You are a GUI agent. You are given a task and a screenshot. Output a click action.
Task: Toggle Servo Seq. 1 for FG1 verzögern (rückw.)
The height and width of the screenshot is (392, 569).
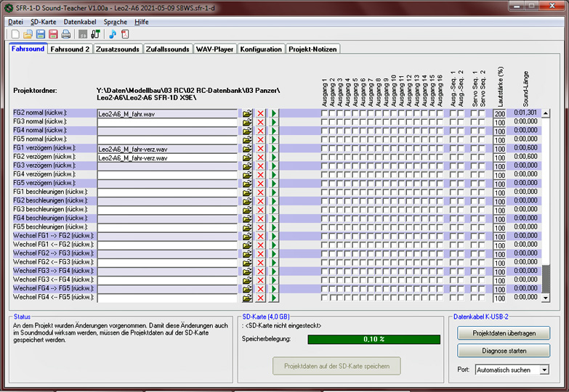pos(473,149)
